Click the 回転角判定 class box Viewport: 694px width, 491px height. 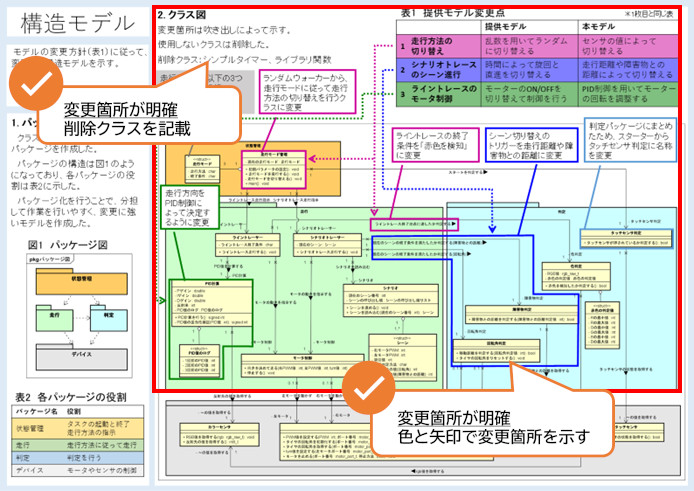point(496,351)
